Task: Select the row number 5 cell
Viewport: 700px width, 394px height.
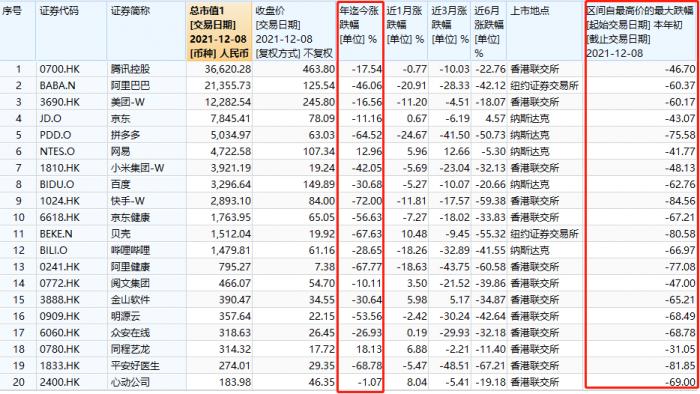Action: point(18,135)
